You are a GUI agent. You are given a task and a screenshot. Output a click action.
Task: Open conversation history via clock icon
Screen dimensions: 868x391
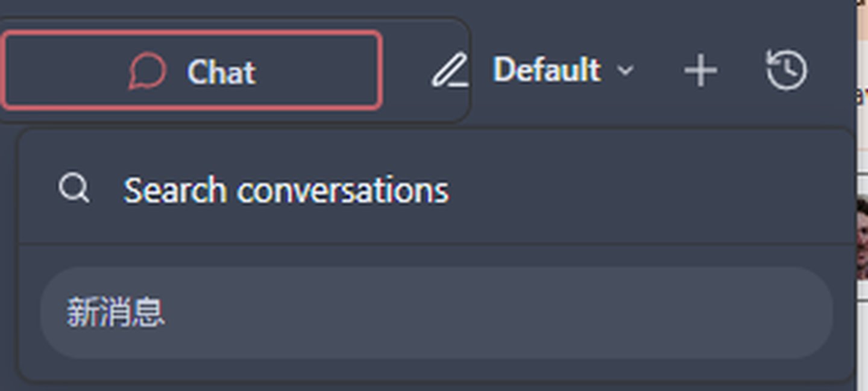tap(787, 70)
